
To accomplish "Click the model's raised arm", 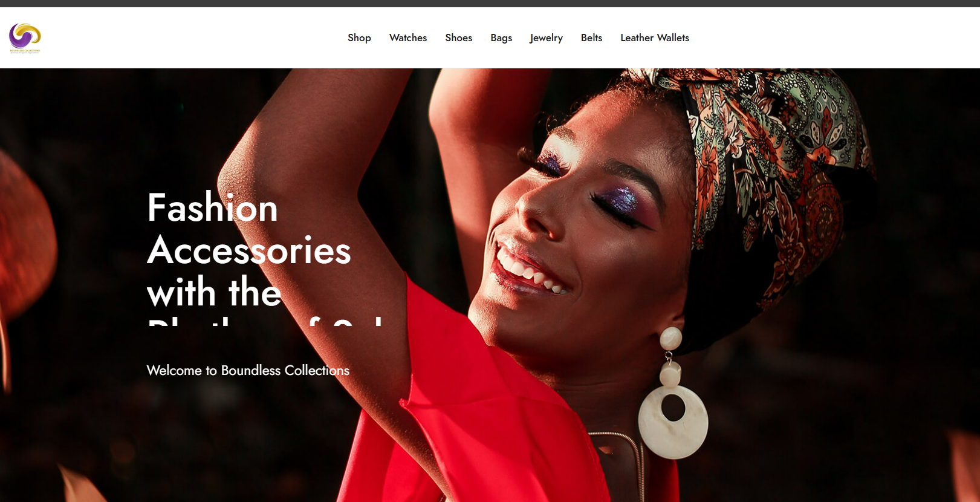I will coord(314,181).
